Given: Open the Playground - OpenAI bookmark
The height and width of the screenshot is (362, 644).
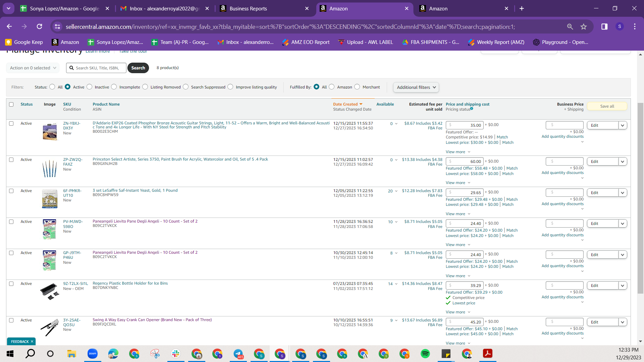Looking at the screenshot, I should [x=560, y=42].
